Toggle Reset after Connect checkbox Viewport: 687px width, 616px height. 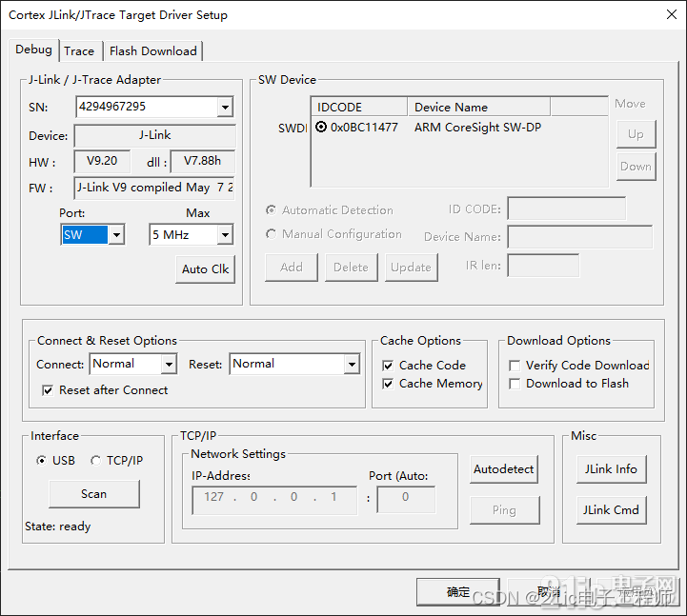tap(48, 390)
